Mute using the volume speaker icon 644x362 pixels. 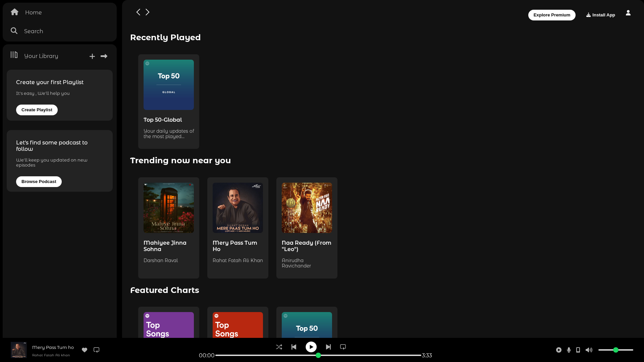pos(589,350)
